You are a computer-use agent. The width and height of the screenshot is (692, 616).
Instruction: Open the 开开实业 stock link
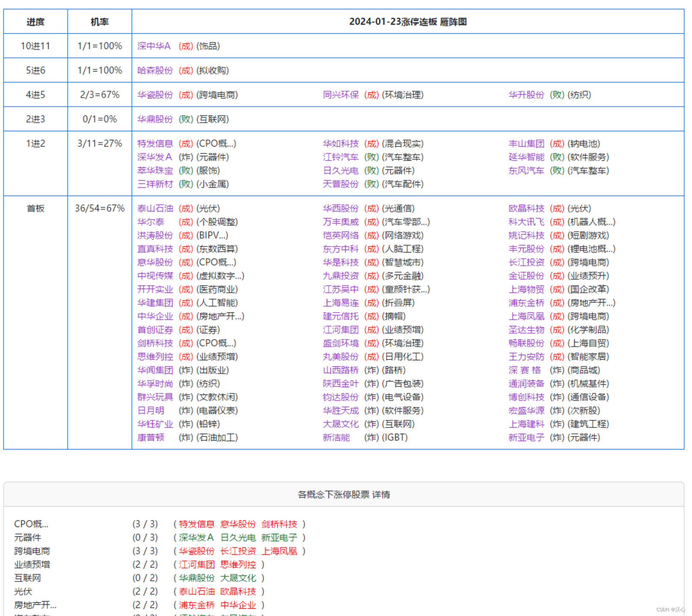pyautogui.click(x=155, y=290)
